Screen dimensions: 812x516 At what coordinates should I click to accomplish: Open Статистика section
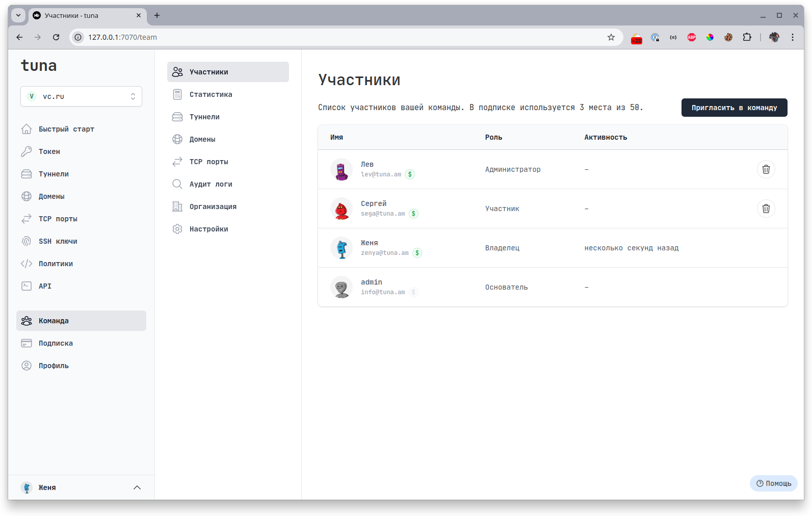tap(211, 94)
